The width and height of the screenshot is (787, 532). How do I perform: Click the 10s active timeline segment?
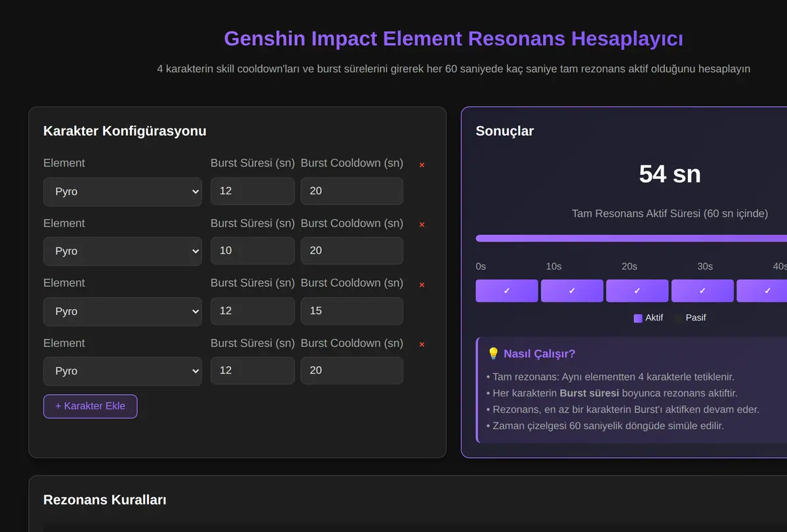point(572,291)
